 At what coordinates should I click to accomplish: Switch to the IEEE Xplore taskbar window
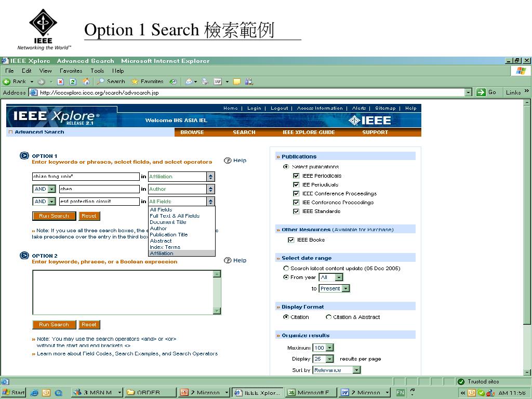258,393
